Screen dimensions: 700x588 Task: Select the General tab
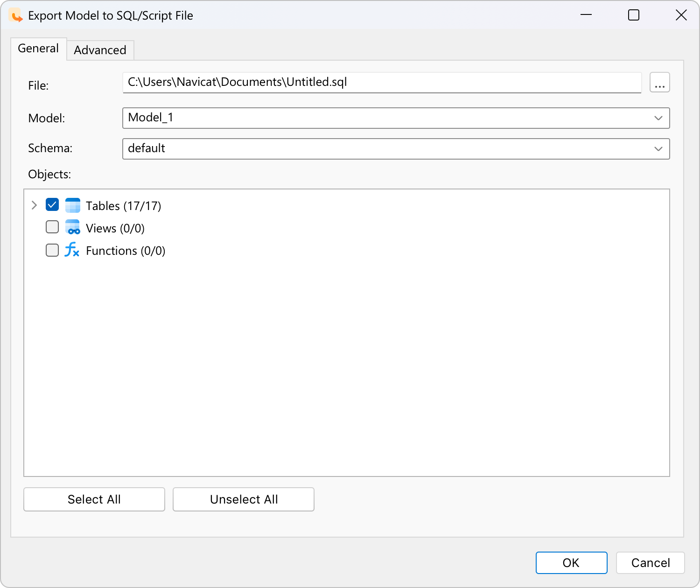[x=38, y=48]
